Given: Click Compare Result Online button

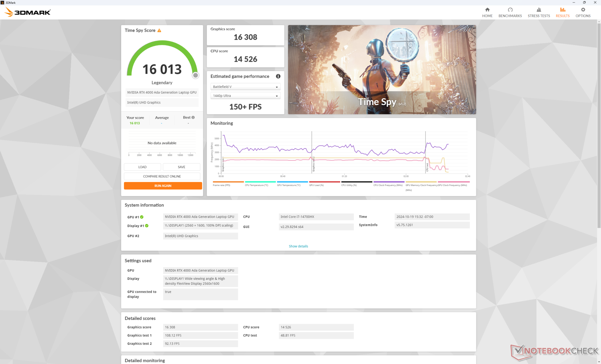Looking at the screenshot, I should 162,176.
